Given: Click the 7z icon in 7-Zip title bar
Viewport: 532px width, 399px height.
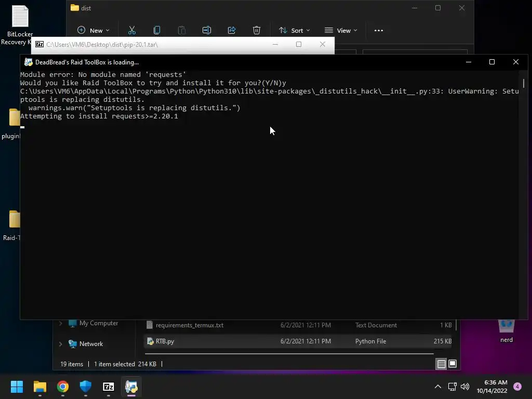Looking at the screenshot, I should (39, 45).
